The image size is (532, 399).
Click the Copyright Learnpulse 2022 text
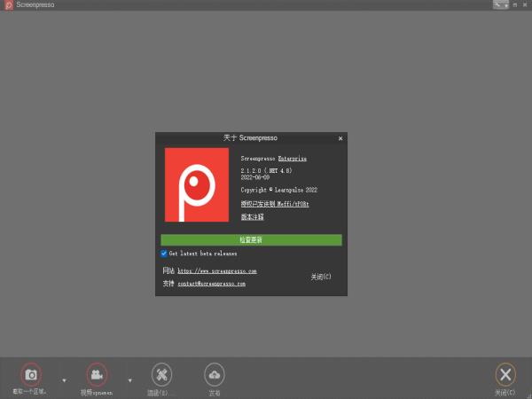tap(279, 190)
